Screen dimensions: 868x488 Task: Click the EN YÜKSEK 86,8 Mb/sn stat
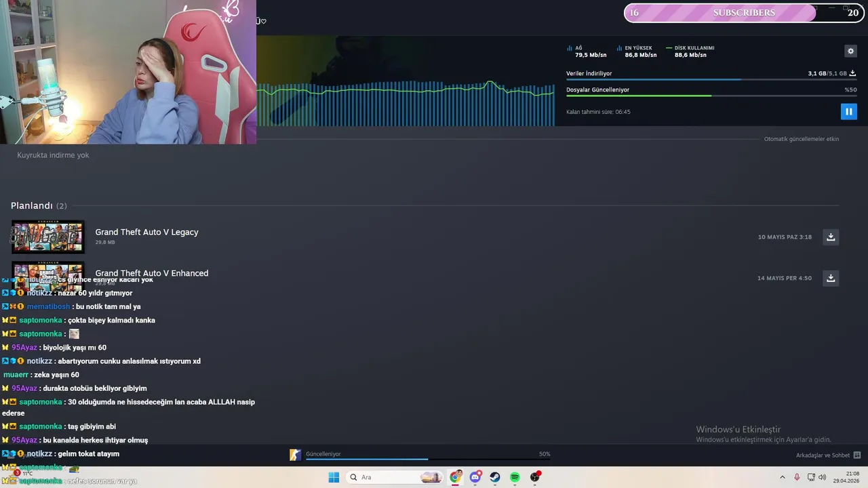coord(637,52)
